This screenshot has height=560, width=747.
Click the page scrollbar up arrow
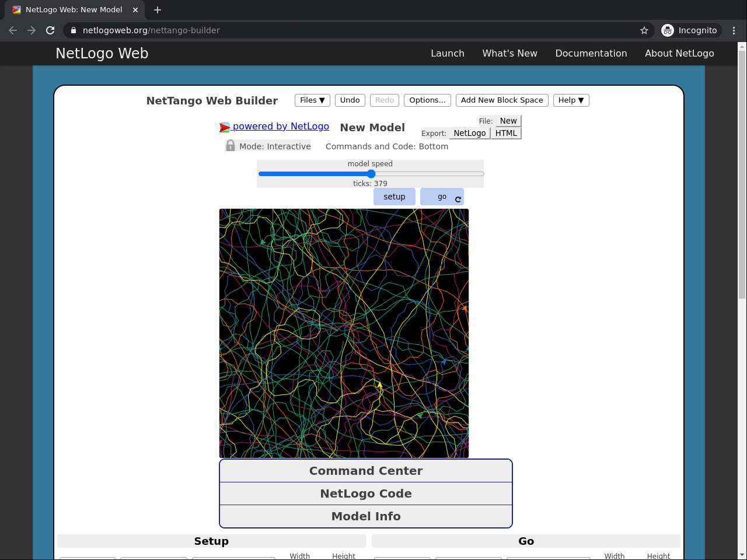tap(742, 46)
